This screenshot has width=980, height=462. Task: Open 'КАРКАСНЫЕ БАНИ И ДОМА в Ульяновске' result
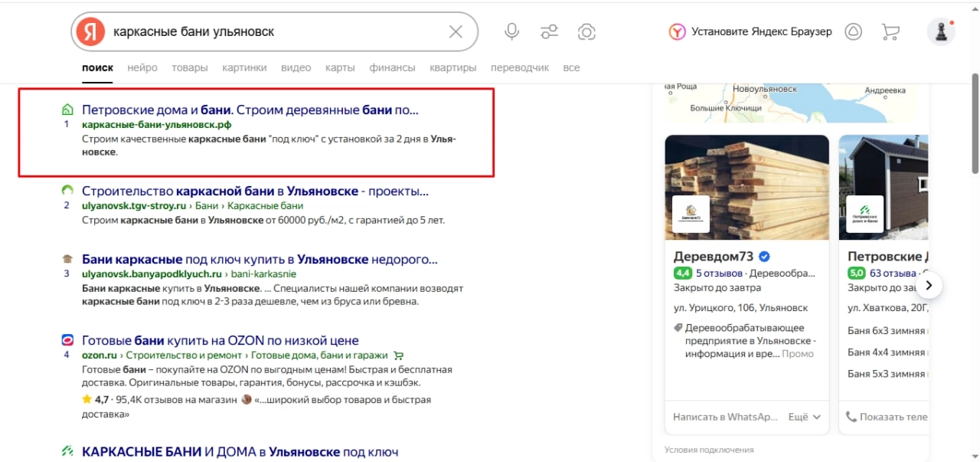(240, 452)
